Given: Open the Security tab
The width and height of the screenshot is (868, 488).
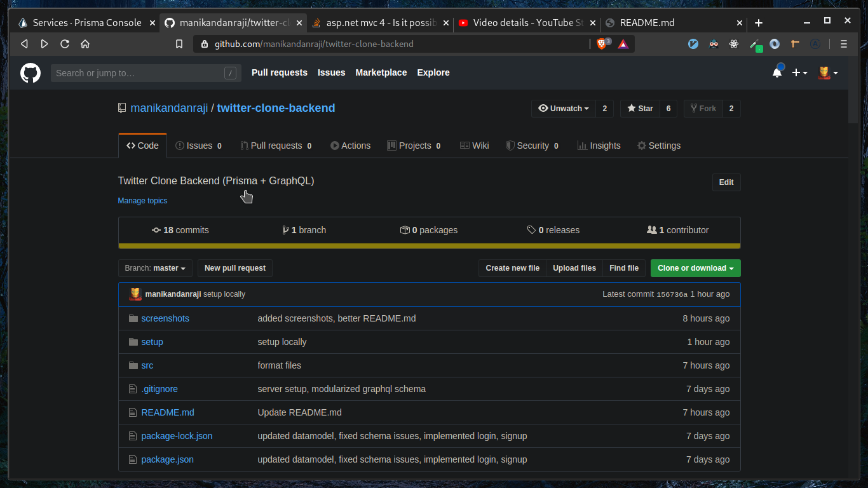Looking at the screenshot, I should [x=532, y=146].
